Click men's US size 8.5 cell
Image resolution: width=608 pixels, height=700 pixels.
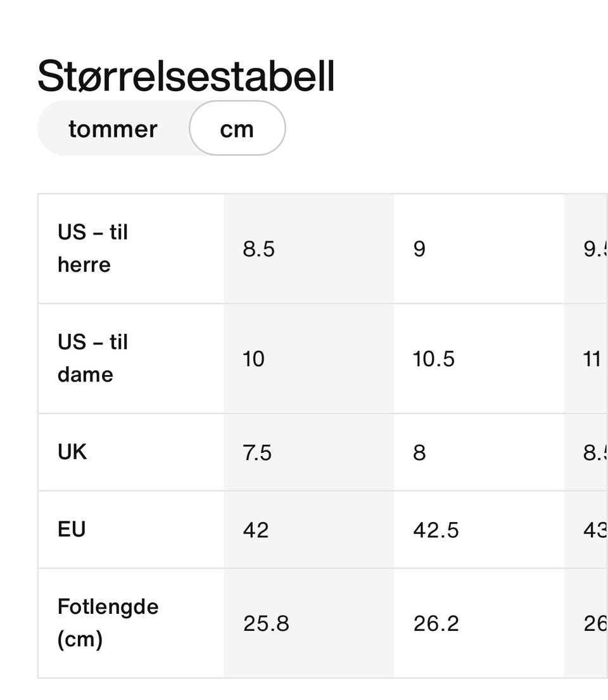click(x=259, y=249)
